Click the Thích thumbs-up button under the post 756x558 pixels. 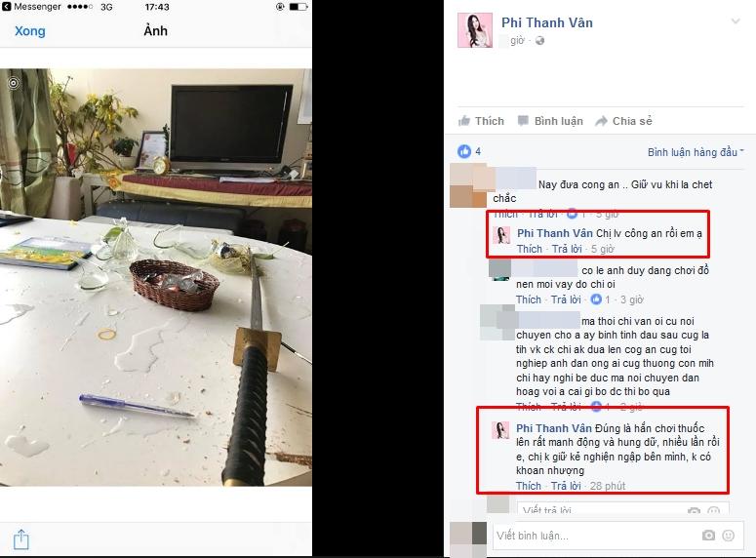click(x=481, y=121)
